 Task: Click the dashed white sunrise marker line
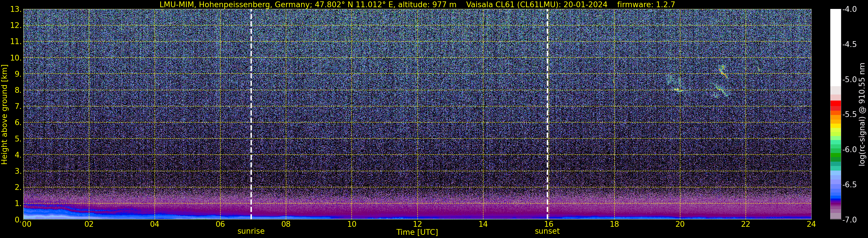click(251, 114)
